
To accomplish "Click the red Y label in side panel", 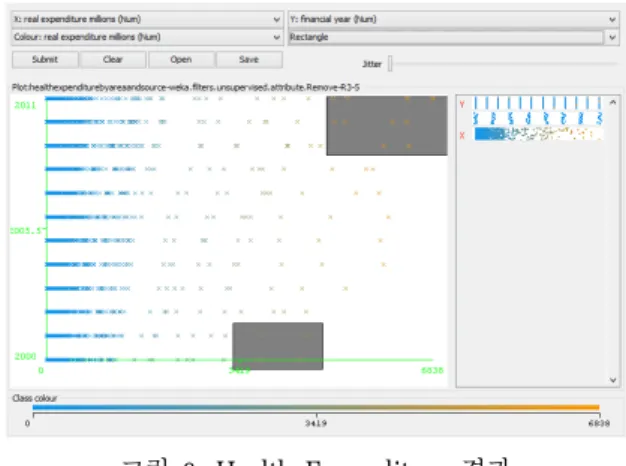I will point(462,104).
